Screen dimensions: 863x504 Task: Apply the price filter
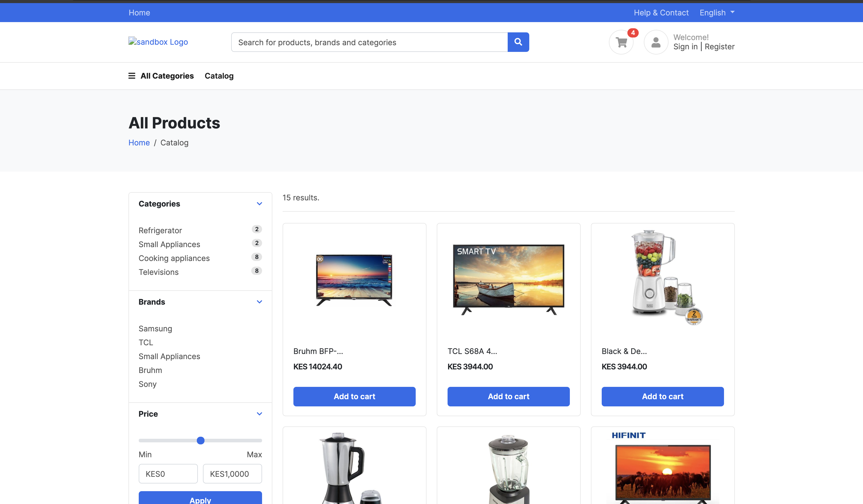tap(200, 498)
